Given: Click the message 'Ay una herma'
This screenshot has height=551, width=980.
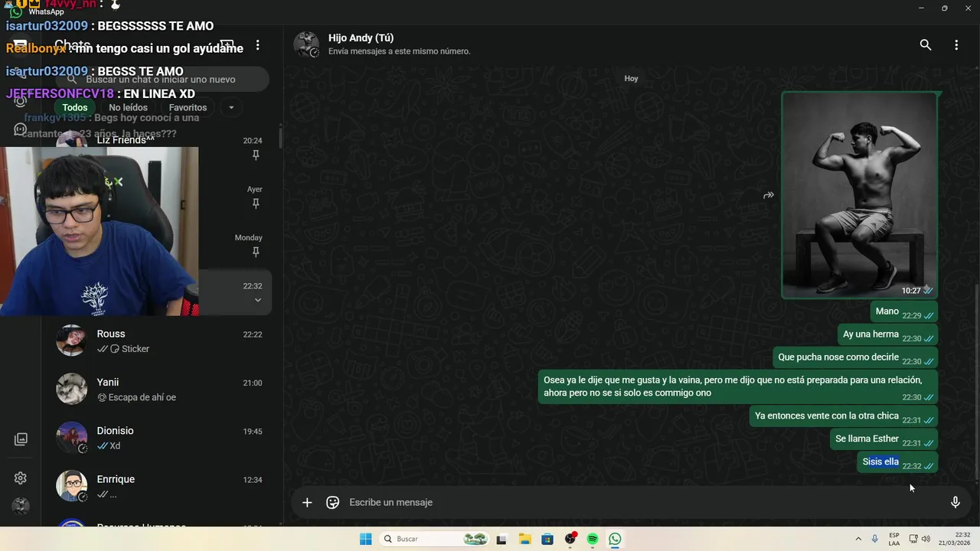Looking at the screenshot, I should point(888,335).
